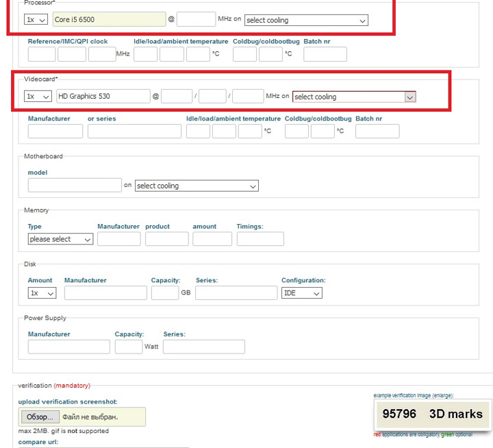This screenshot has height=448, width=493.
Task: Click the first processor Coldbug field
Action: (244, 54)
